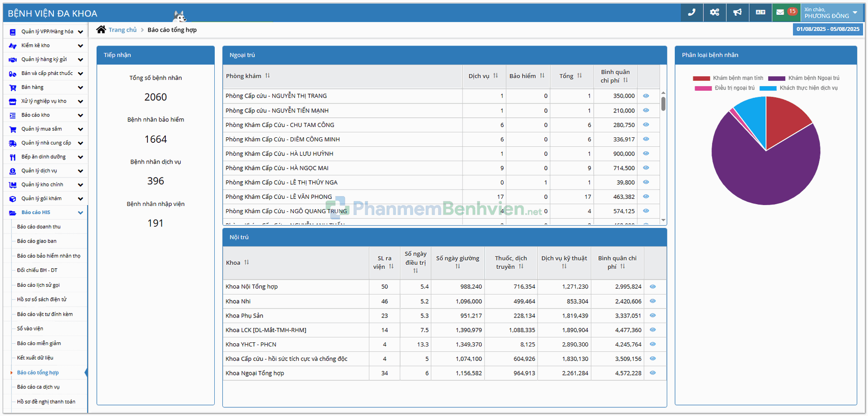The width and height of the screenshot is (868, 416).
Task: Click the language translate icon in header
Action: (x=760, y=12)
